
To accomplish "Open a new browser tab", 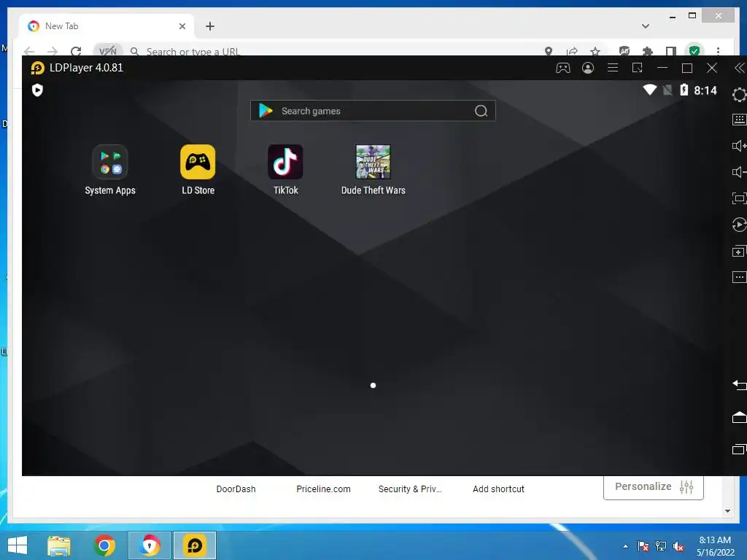I will pos(210,26).
